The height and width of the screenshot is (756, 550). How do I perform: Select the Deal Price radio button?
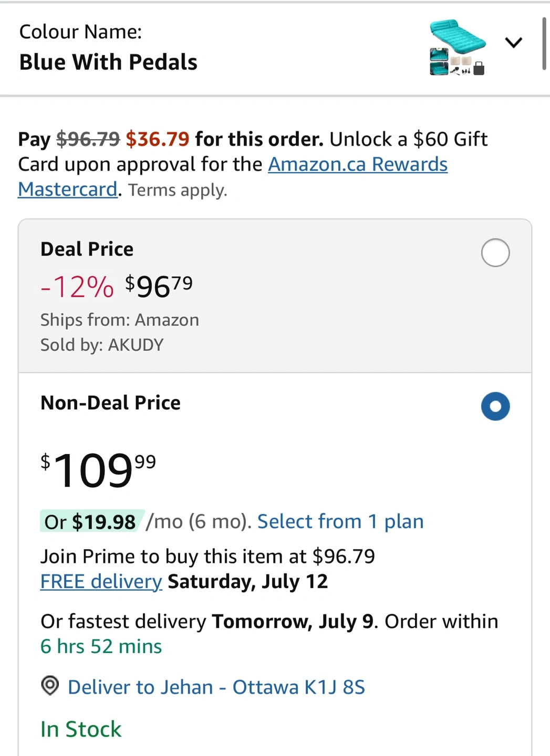(x=495, y=253)
